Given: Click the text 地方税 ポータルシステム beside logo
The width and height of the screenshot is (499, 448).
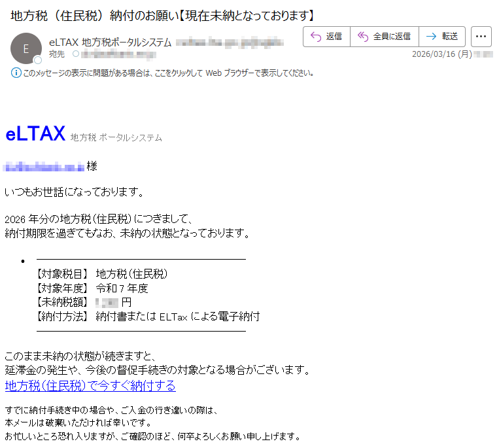Looking at the screenshot, I should tap(116, 138).
